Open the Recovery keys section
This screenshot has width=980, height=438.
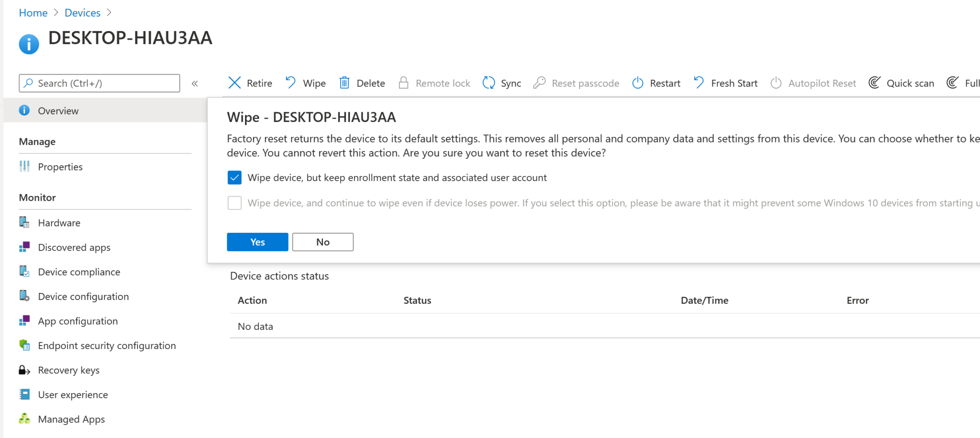(68, 370)
